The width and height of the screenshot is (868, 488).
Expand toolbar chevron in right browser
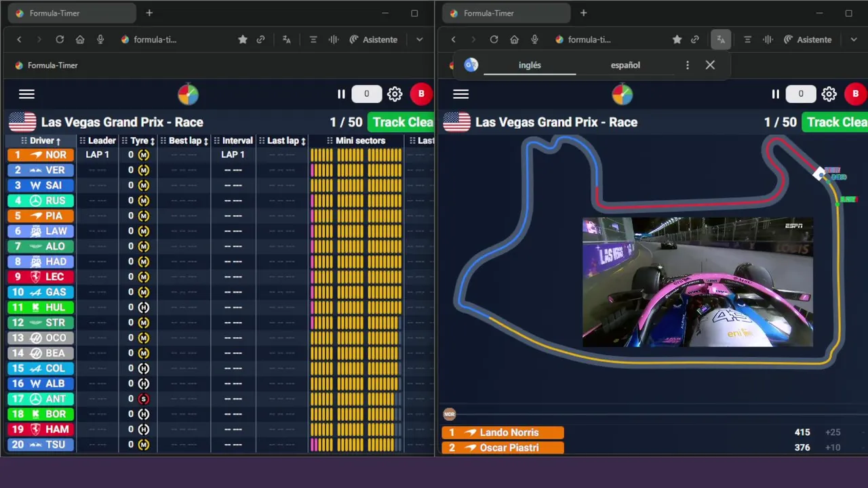854,39
